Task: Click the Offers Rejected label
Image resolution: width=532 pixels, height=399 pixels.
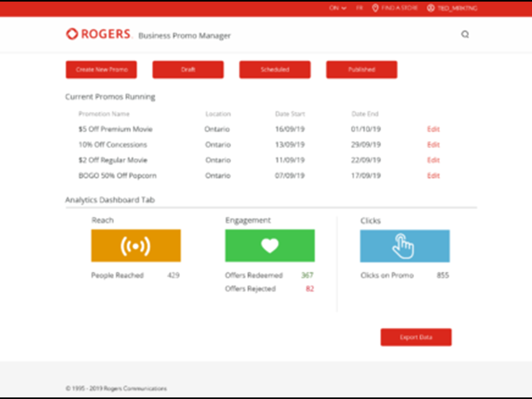Action: pos(250,289)
